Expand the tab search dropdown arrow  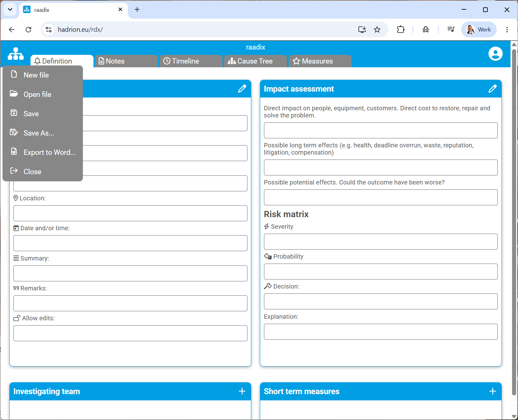pyautogui.click(x=10, y=10)
